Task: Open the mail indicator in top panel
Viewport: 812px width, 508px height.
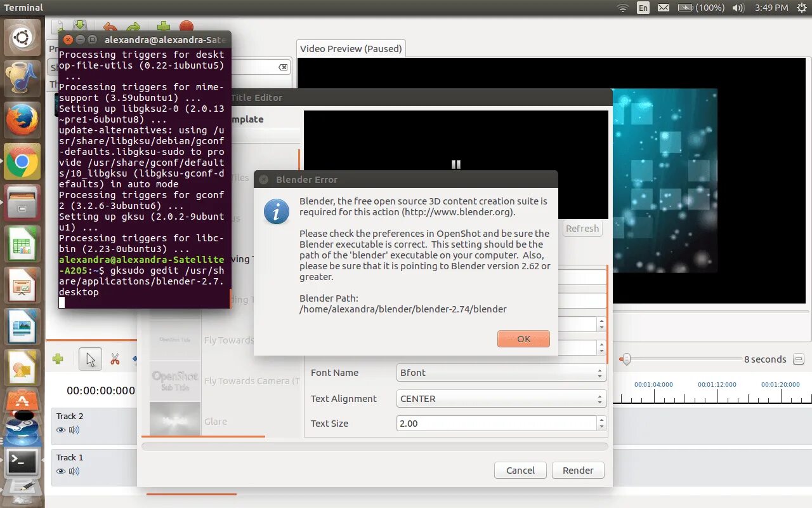Action: point(663,8)
